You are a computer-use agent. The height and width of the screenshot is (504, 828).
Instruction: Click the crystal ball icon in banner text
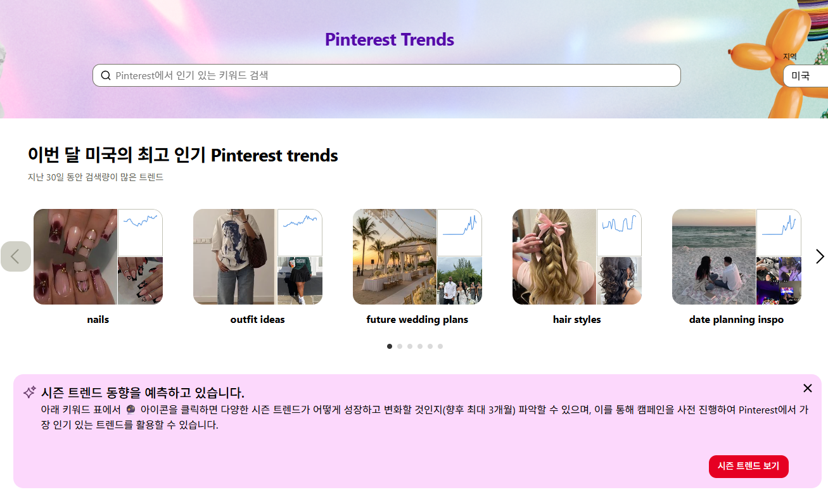click(x=131, y=410)
